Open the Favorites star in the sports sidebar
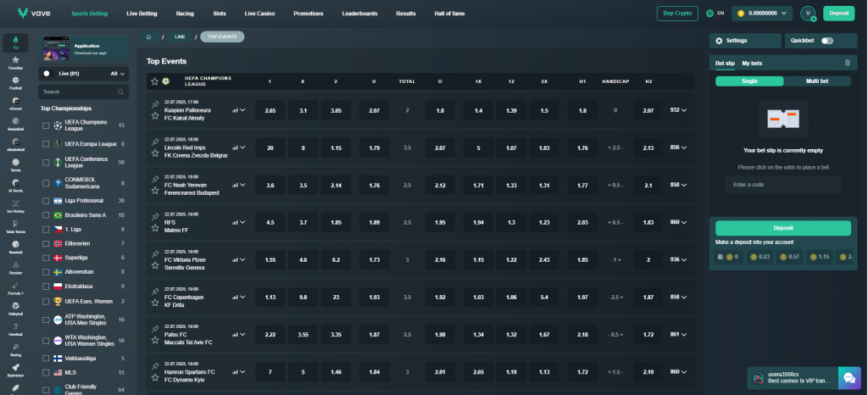The image size is (868, 395). [15, 59]
